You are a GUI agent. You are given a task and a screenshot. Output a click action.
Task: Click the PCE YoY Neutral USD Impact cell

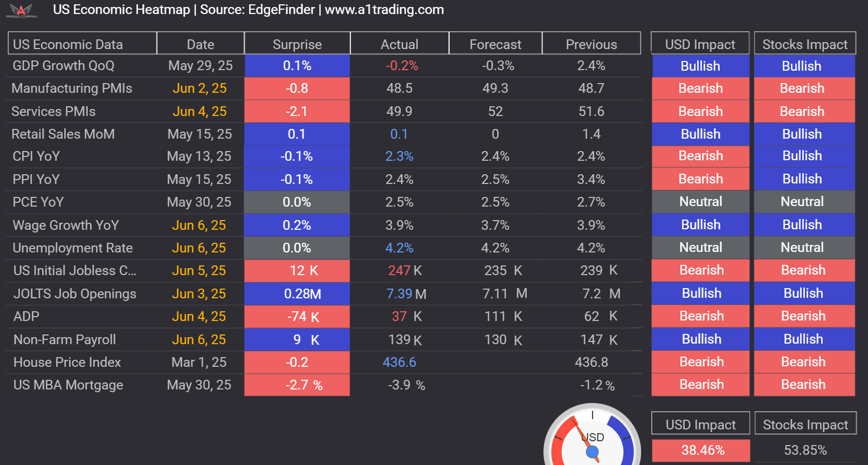(x=700, y=202)
